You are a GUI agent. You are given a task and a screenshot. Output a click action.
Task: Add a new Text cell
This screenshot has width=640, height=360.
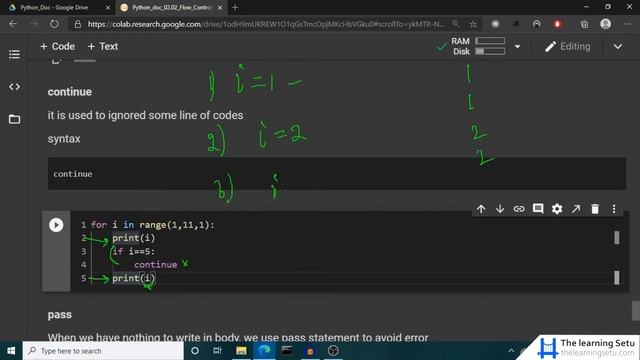pyautogui.click(x=103, y=47)
